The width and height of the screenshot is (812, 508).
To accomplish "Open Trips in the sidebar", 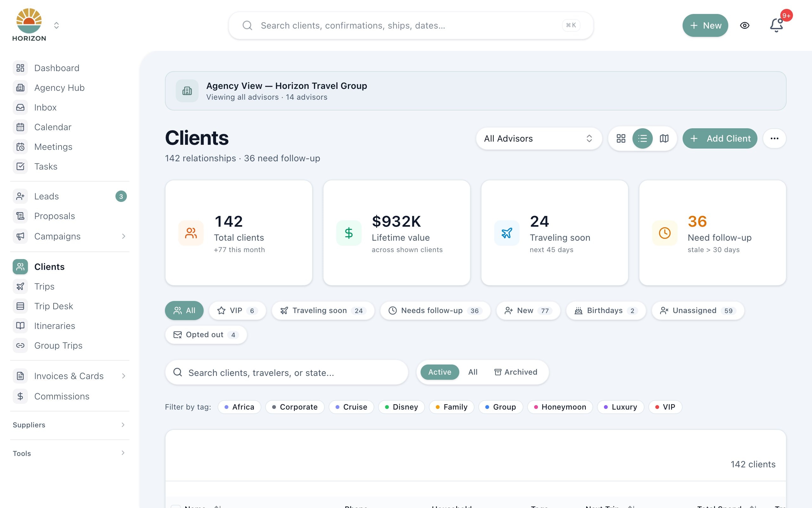I will (70, 286).
